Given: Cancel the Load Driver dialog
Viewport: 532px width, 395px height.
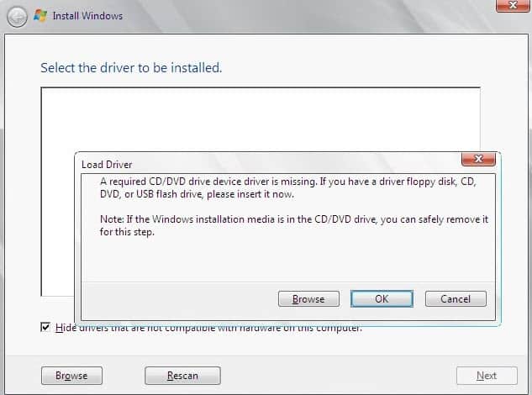Looking at the screenshot, I should tap(456, 299).
